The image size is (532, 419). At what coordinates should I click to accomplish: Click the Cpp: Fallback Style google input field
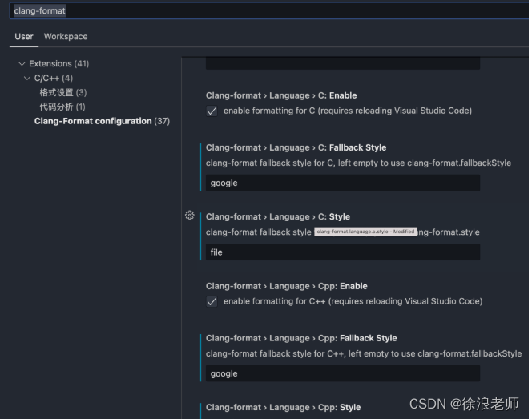[343, 373]
